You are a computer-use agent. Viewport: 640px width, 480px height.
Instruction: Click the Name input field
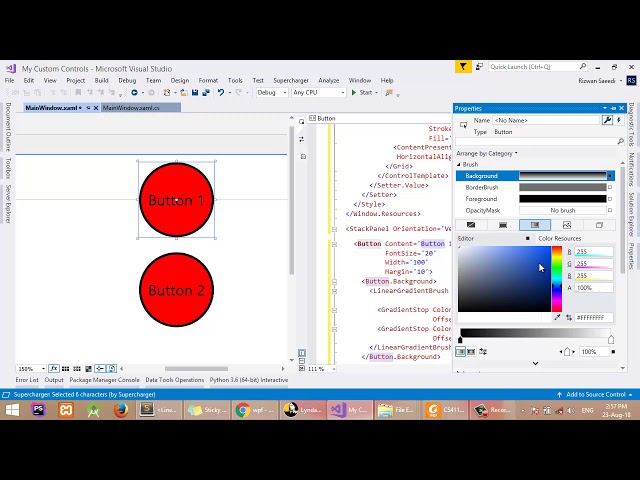(546, 120)
